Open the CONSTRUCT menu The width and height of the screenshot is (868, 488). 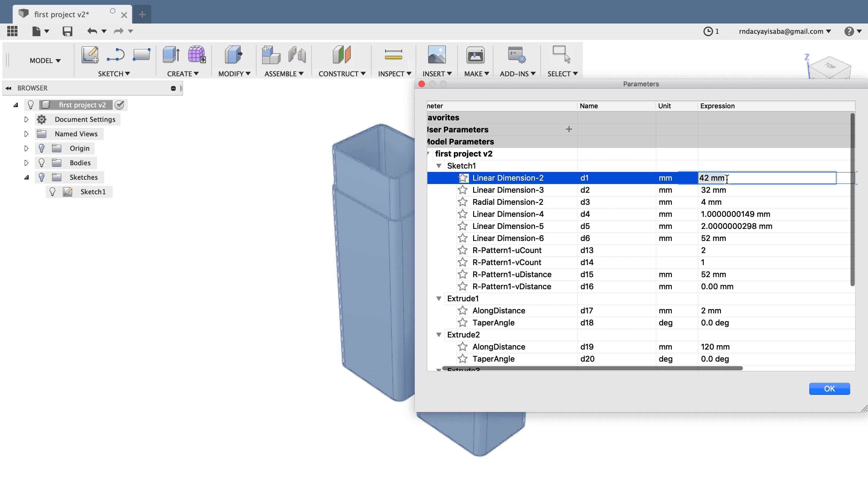(x=342, y=74)
